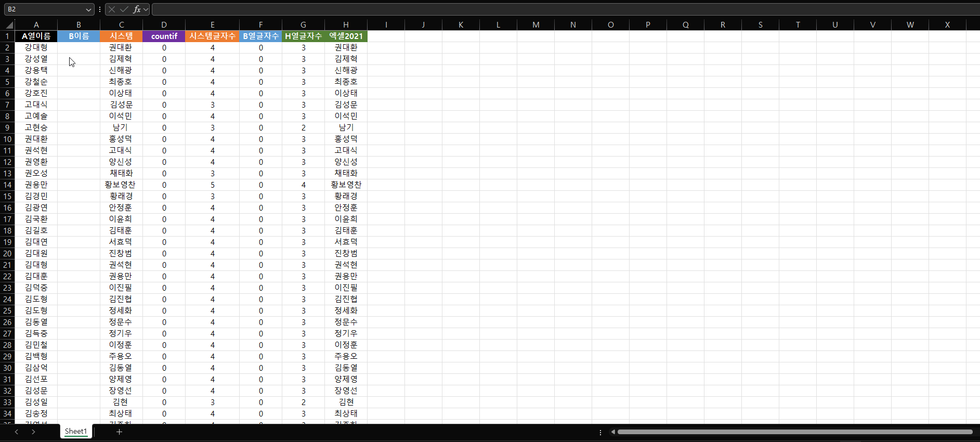Open the Name Box dropdown arrow

[88, 9]
